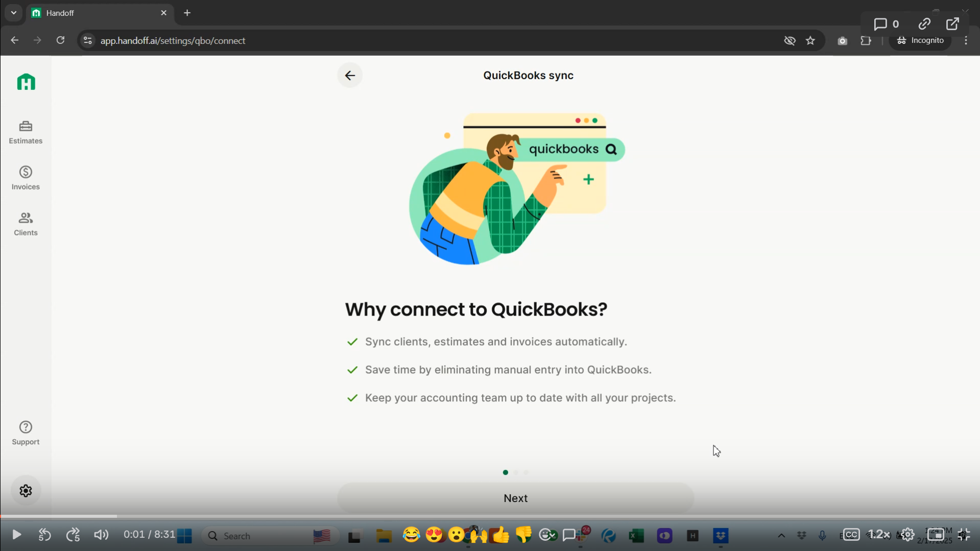Open a new browser tab

tap(187, 13)
